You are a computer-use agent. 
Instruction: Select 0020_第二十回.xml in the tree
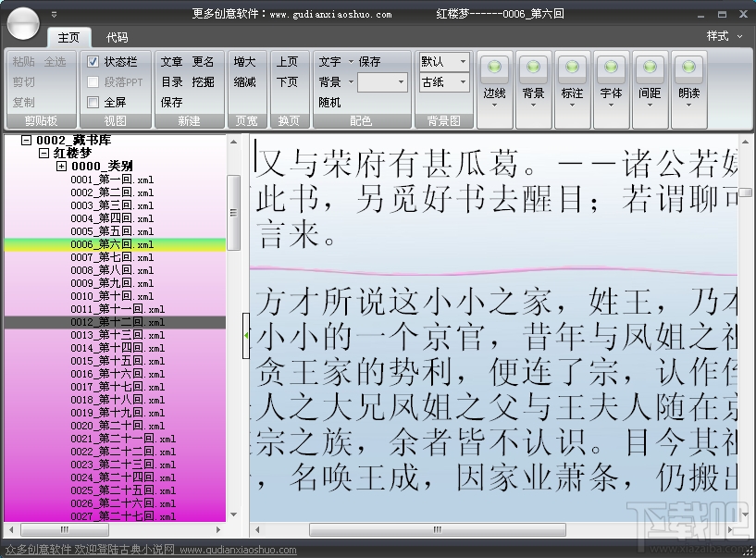(118, 426)
